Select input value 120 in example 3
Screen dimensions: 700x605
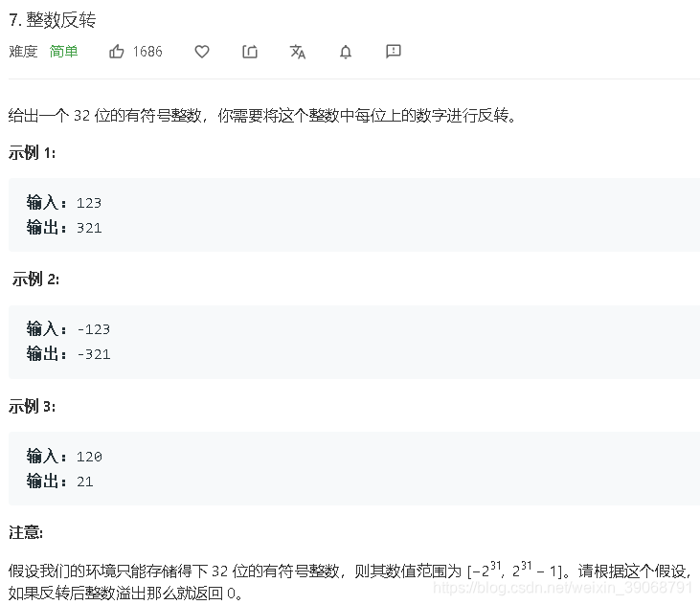pos(89,457)
